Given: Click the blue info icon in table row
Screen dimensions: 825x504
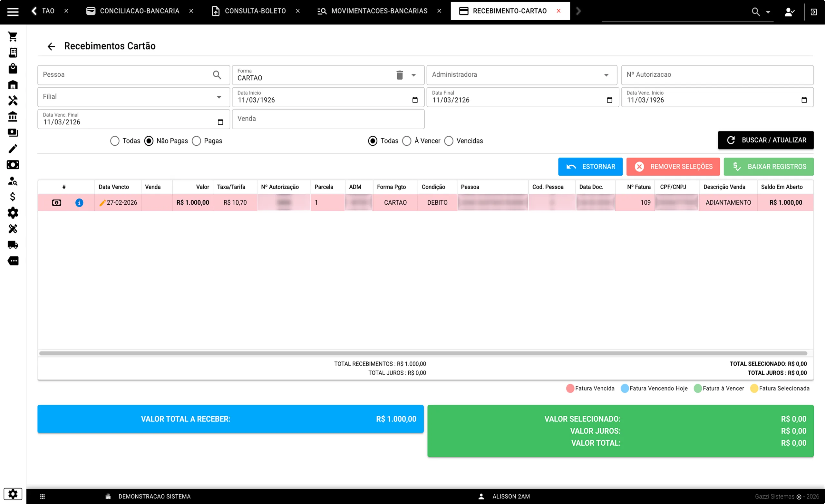Looking at the screenshot, I should (x=79, y=203).
